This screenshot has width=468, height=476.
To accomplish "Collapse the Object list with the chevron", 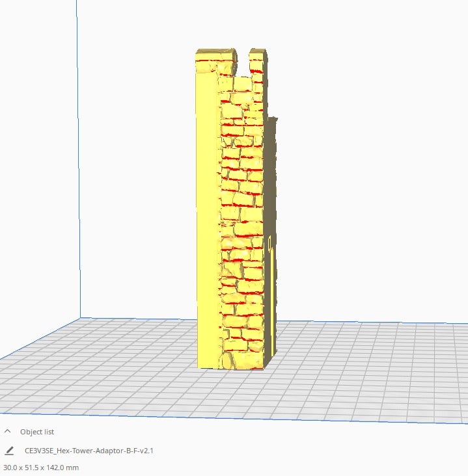I will pos(8,431).
